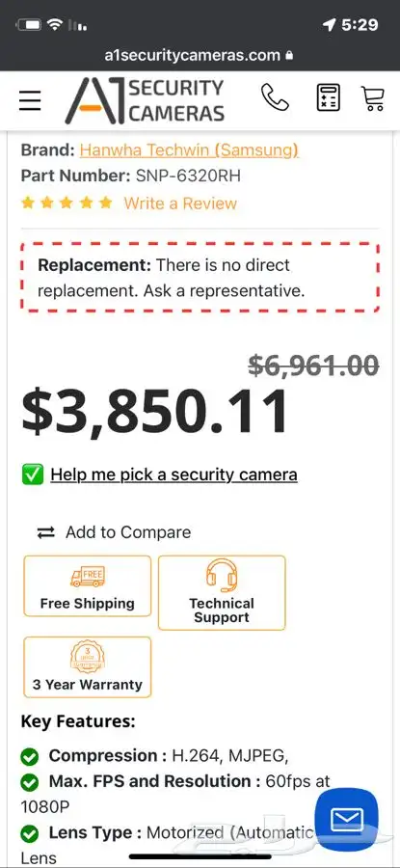Click the green checkmark beside Help link
Screen dimensions: 400x868
tap(33, 475)
